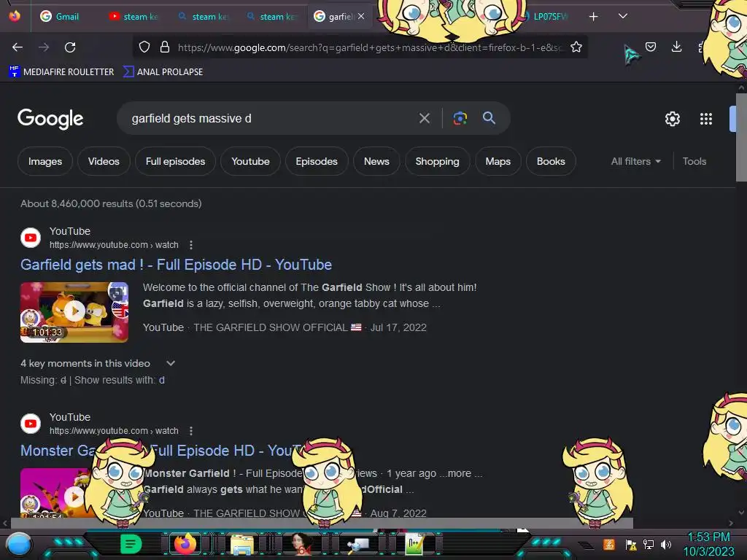The height and width of the screenshot is (560, 747).
Task: Open search Tools
Action: click(x=694, y=161)
